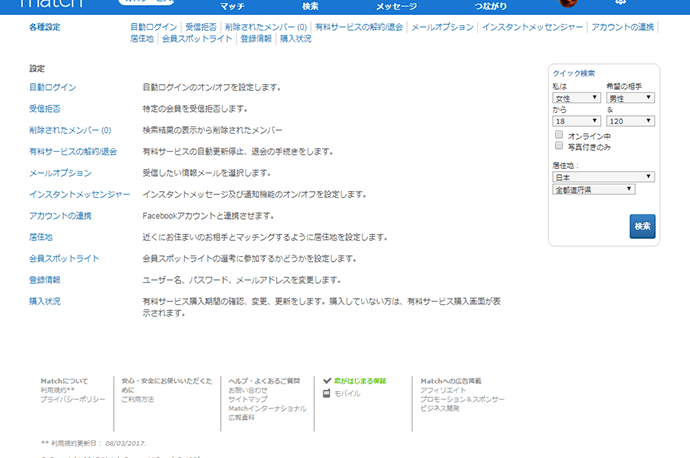Click the gear settings icon in header
The width and height of the screenshot is (690, 458).
tap(620, 2)
